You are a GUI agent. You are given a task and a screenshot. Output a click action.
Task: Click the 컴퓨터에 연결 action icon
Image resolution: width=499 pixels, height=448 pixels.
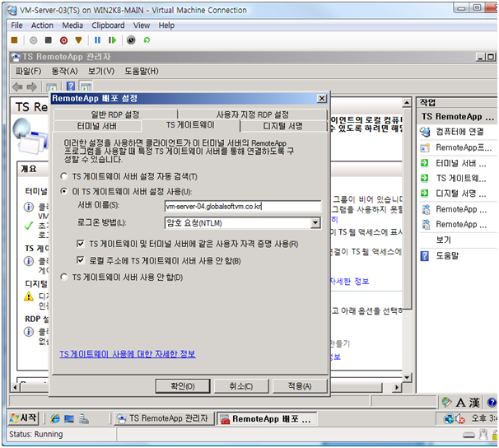pos(425,132)
